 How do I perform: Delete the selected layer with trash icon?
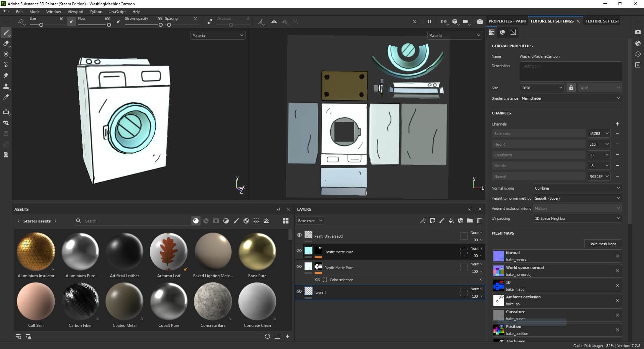pos(479,220)
